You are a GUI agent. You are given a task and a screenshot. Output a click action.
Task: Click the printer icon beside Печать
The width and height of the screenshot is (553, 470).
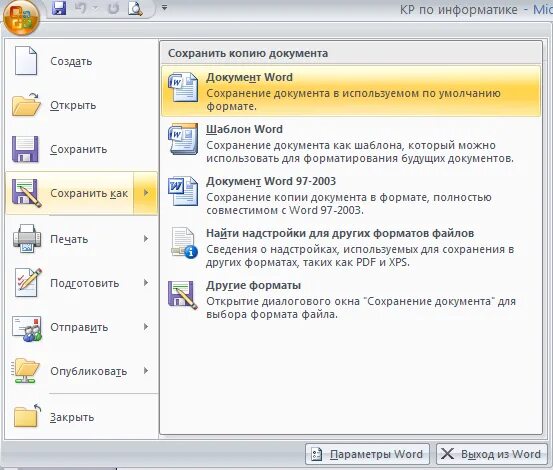27,239
